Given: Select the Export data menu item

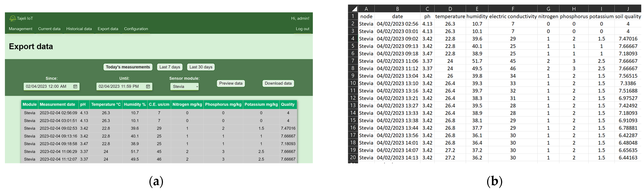Looking at the screenshot, I should click(x=108, y=29).
